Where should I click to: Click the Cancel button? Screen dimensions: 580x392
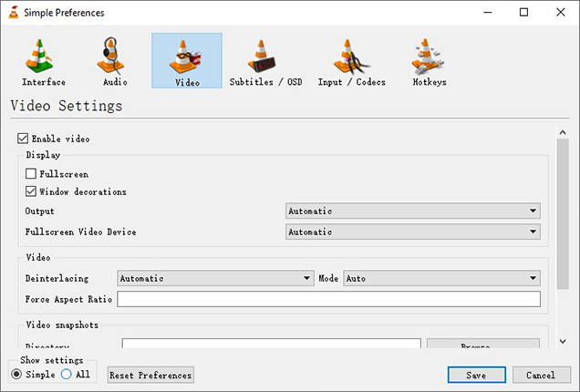click(541, 375)
